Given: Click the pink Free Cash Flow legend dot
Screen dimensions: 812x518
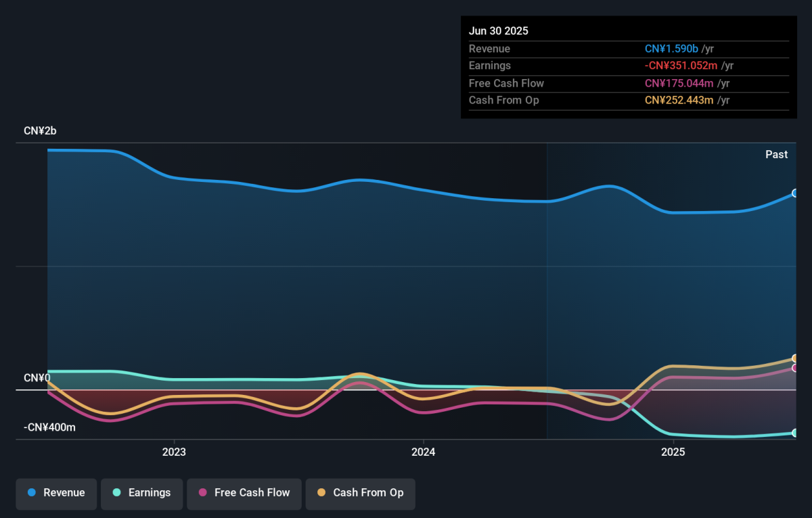Looking at the screenshot, I should click(x=202, y=493).
